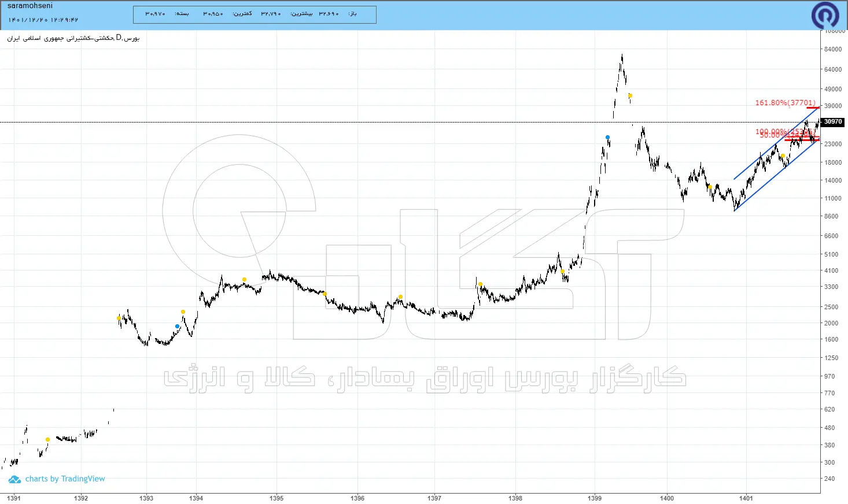
Task: Click the year 1391 on time axis
Action: pos(13,498)
